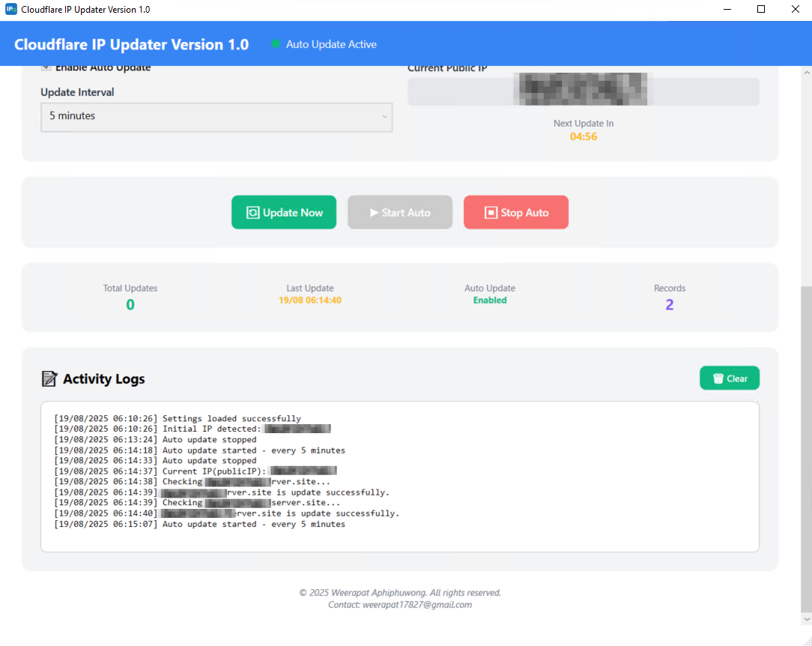Click the Update Now button
The height and width of the screenshot is (646, 812).
(284, 212)
